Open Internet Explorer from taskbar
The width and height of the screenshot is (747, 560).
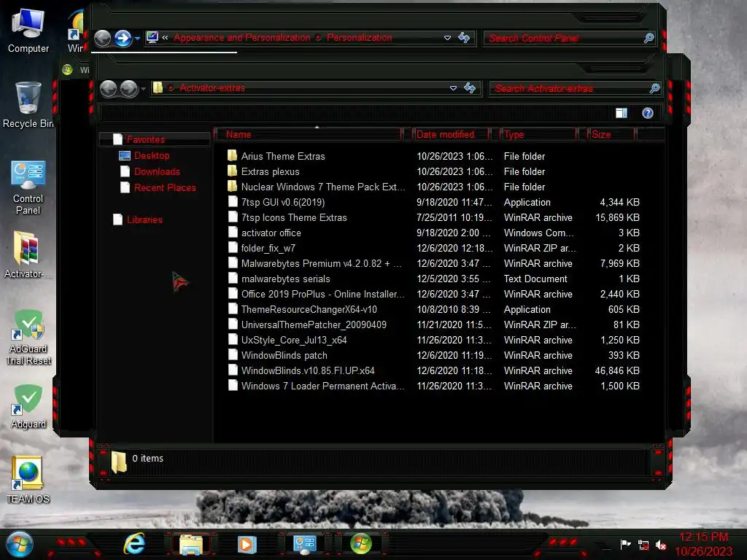click(134, 543)
